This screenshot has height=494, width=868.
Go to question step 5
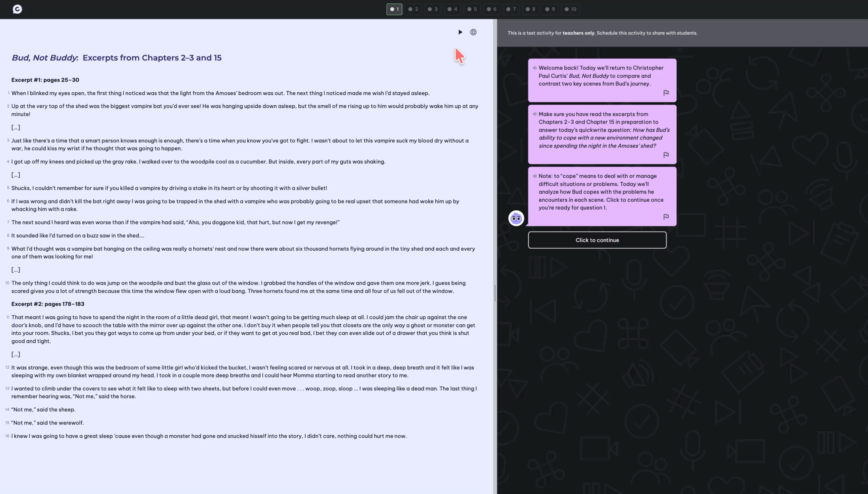point(472,9)
